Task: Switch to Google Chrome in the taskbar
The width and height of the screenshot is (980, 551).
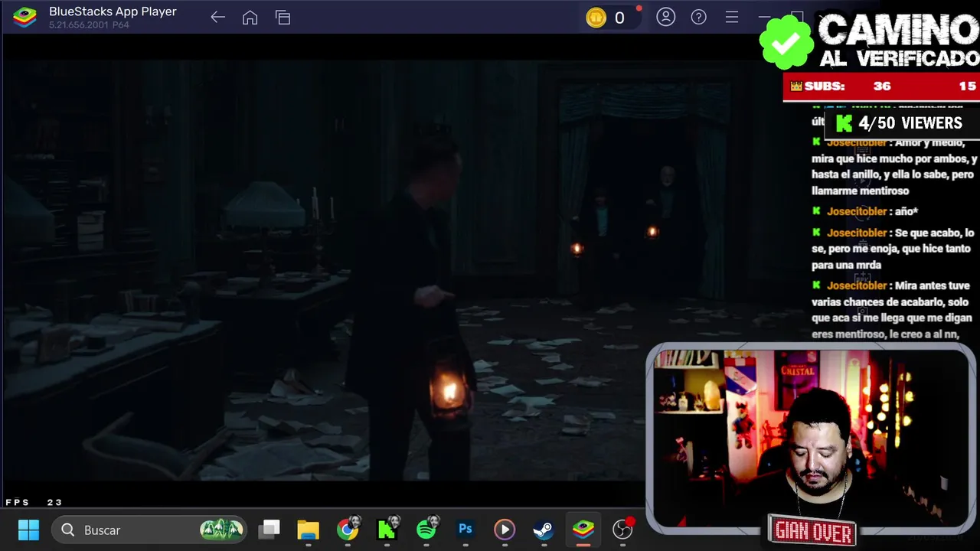Action: click(348, 529)
